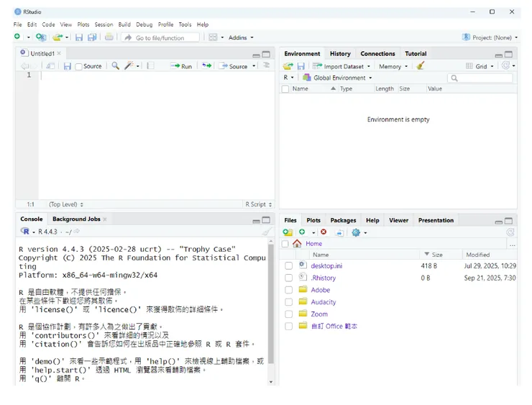The height and width of the screenshot is (405, 532).
Task: Show document outline icon
Action: [266, 65]
